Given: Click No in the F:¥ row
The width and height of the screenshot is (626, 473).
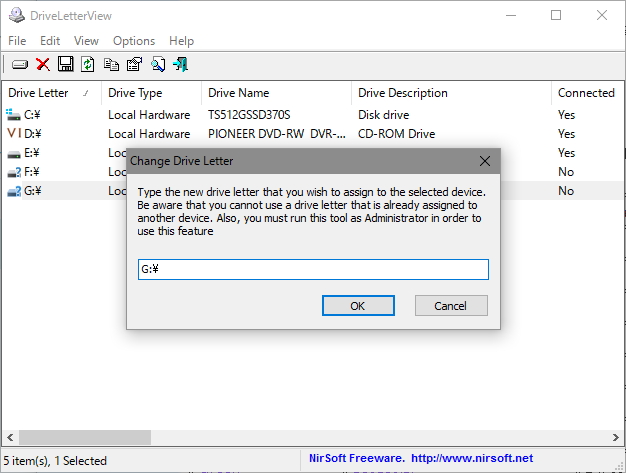Looking at the screenshot, I should point(566,172).
